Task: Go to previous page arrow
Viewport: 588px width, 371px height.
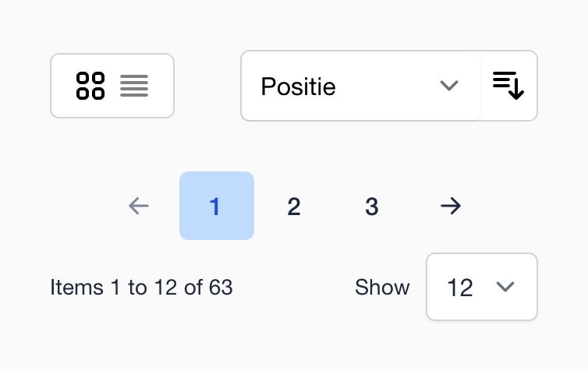Action: (x=139, y=206)
